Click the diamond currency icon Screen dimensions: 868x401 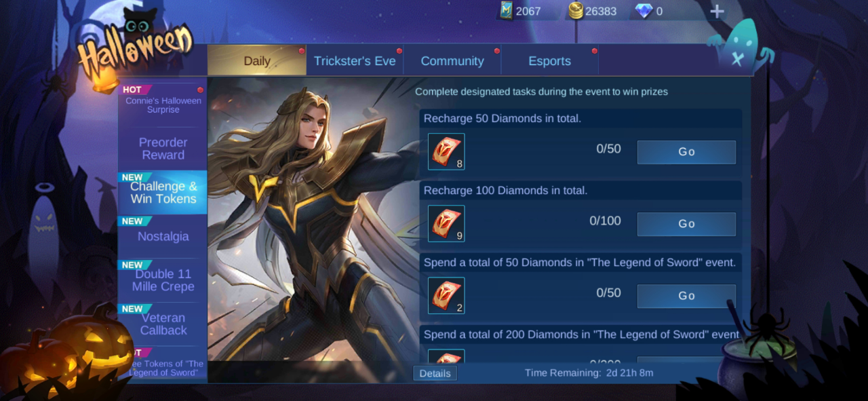(644, 11)
